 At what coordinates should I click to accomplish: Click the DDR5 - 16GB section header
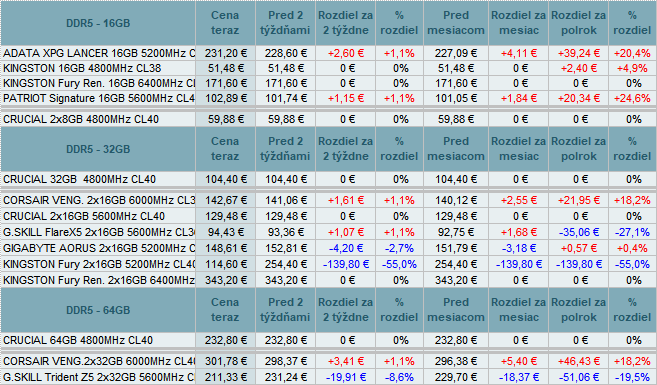pyautogui.click(x=98, y=23)
